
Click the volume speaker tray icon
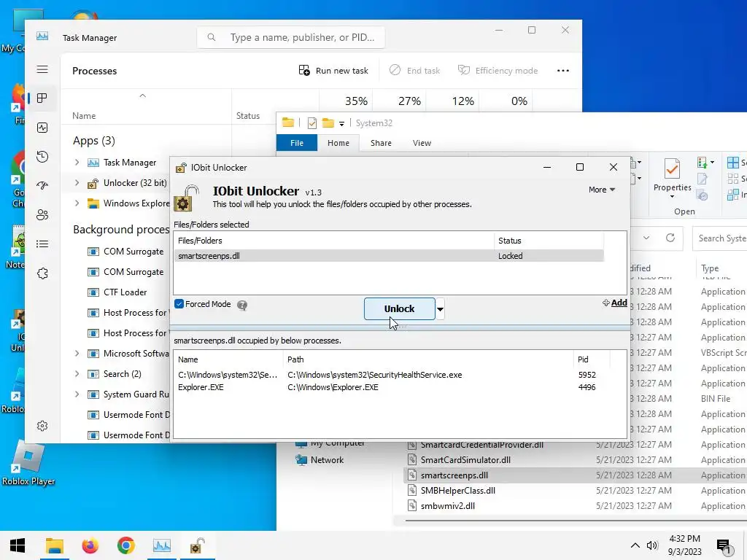[652, 545]
